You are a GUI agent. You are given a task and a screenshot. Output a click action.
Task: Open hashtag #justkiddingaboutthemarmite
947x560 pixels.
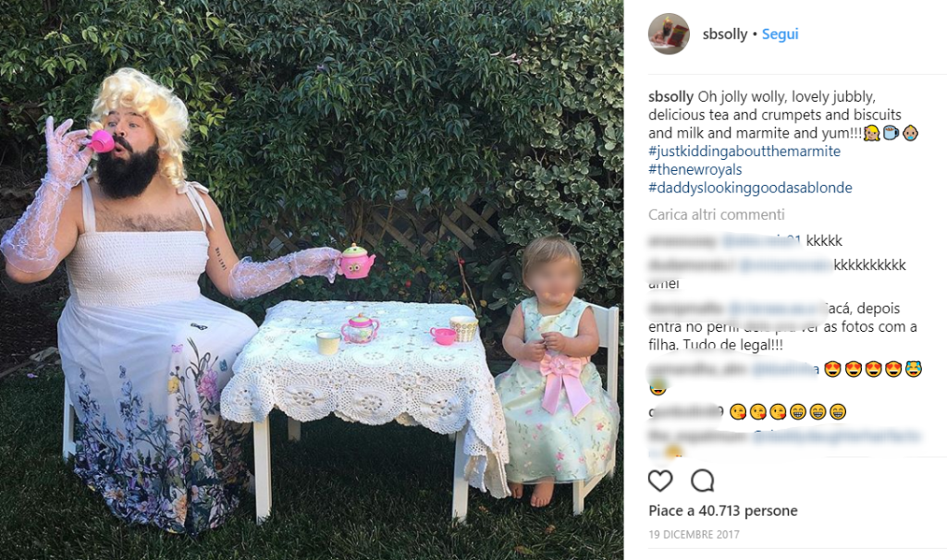coord(744,151)
